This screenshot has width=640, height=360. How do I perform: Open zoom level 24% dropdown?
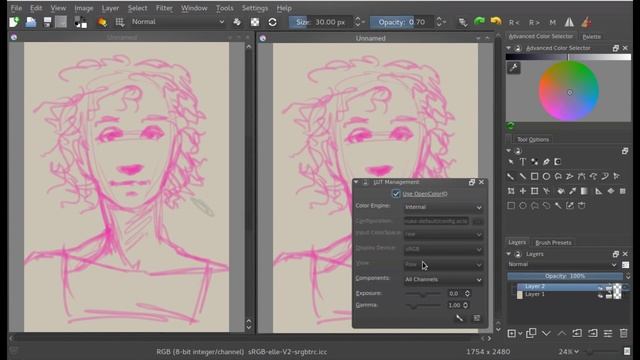568,351
